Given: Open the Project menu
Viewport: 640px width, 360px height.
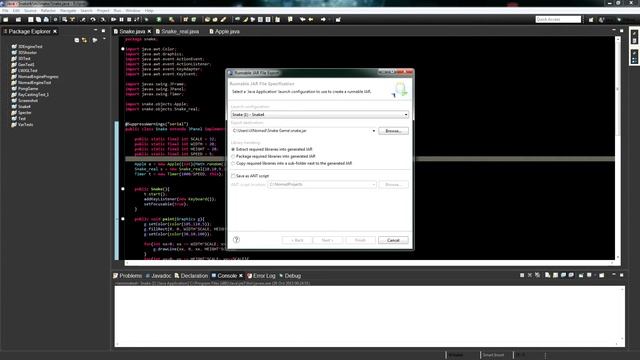Looking at the screenshot, I should (x=103, y=11).
